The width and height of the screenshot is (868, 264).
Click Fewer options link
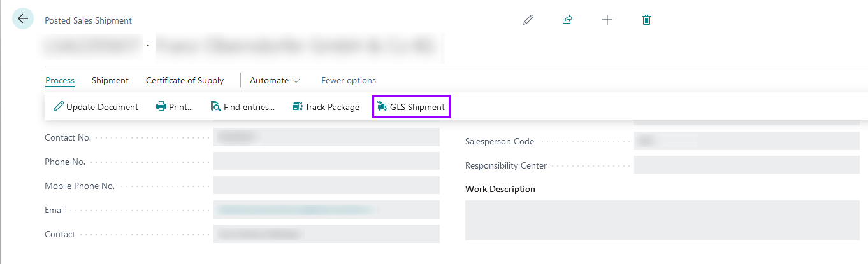point(349,81)
